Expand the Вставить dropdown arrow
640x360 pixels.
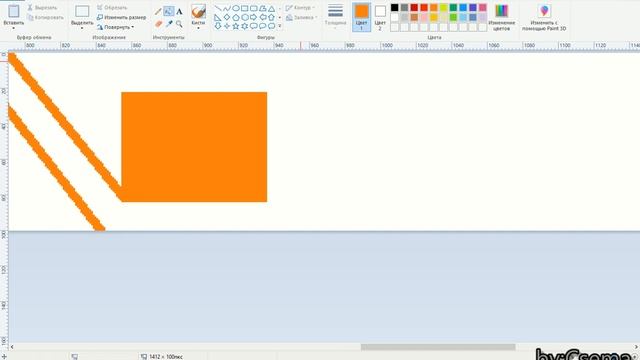point(13,28)
